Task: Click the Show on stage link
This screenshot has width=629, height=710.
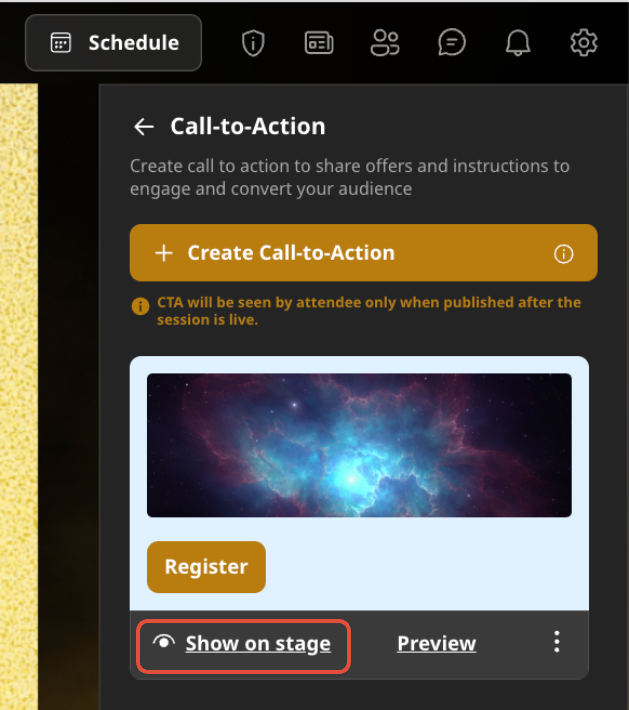Action: click(x=258, y=643)
